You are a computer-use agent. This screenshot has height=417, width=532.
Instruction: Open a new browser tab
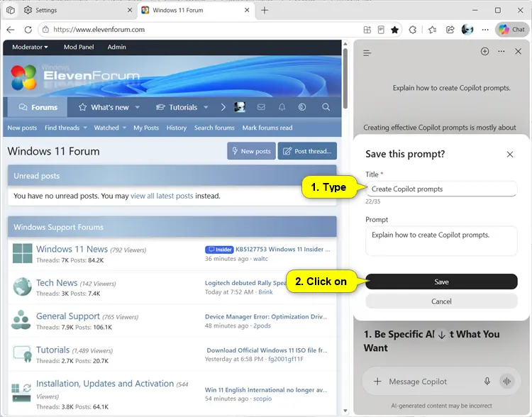pyautogui.click(x=265, y=10)
